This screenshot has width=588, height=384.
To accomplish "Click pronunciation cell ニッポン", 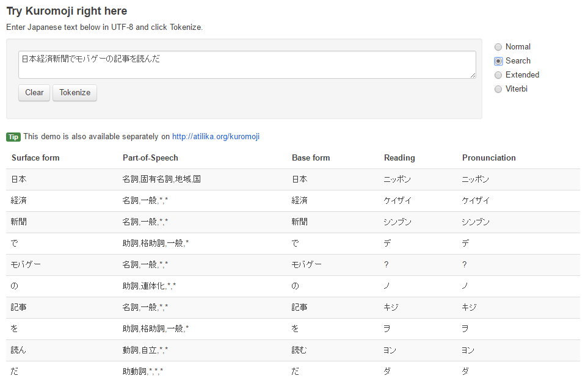I will [x=476, y=179].
